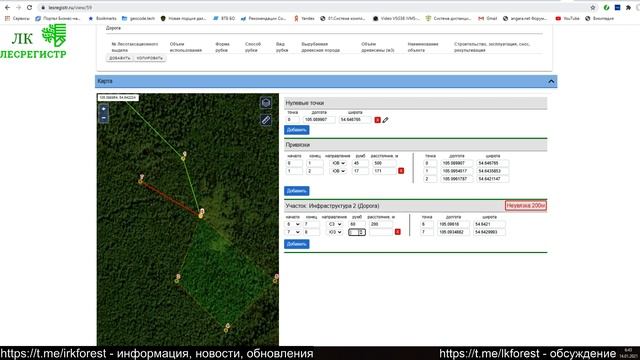640x360 pixels.
Task: Click the точка field under Нулевые точки
Action: (293, 120)
